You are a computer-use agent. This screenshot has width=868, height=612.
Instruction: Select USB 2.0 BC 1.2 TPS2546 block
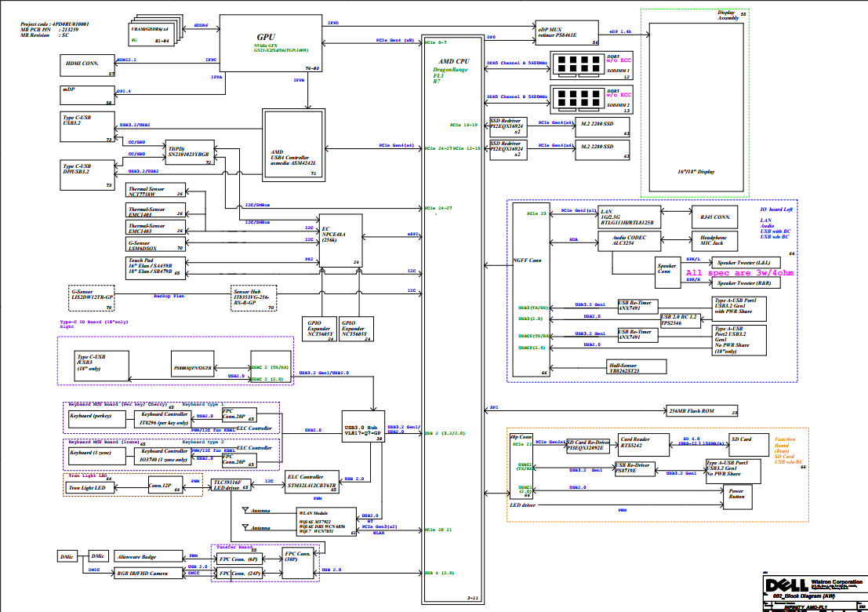[681, 320]
